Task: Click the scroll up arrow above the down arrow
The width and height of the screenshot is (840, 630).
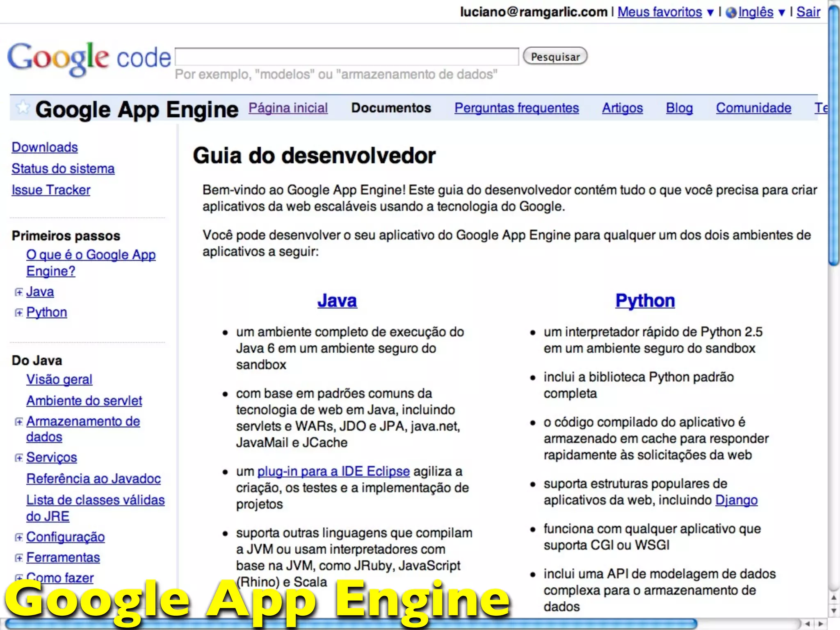Action: coord(834,598)
